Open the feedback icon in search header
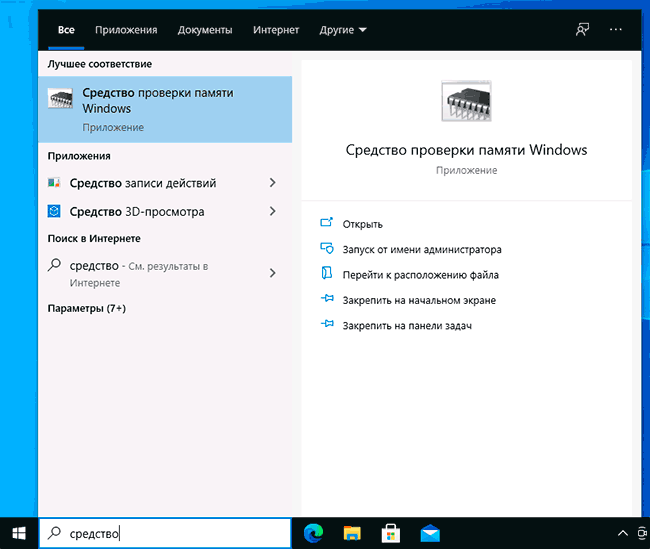Viewport: 650px width, 549px height. pos(582,29)
